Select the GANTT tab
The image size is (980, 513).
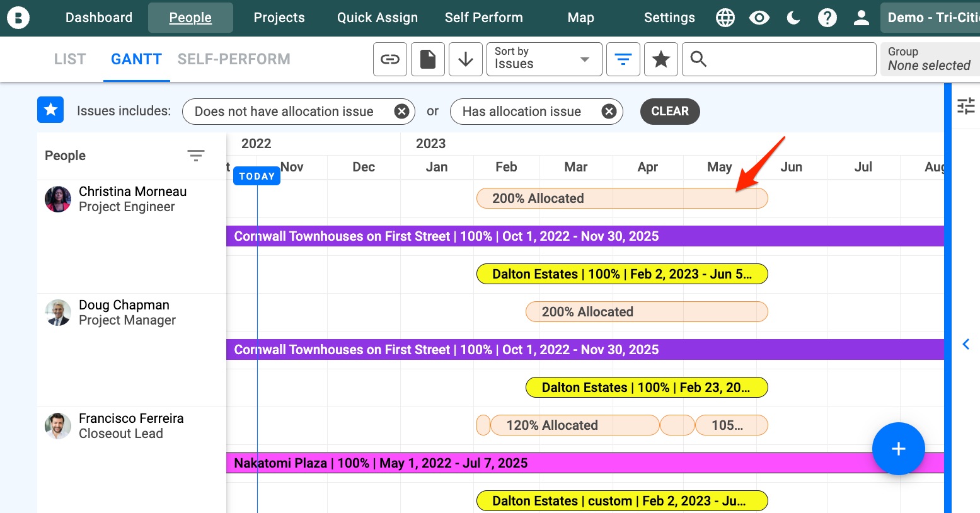click(x=137, y=59)
